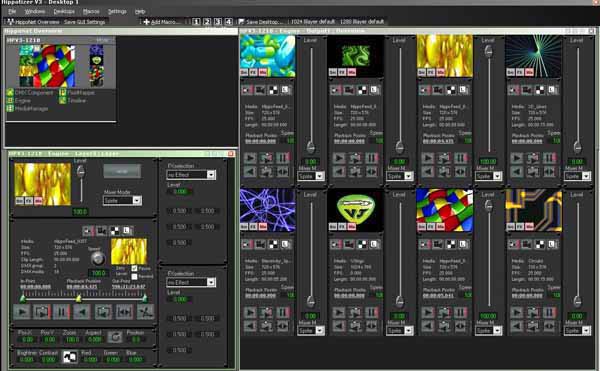The height and width of the screenshot is (371, 600).
Task: Open the Settings menu
Action: pos(117,12)
